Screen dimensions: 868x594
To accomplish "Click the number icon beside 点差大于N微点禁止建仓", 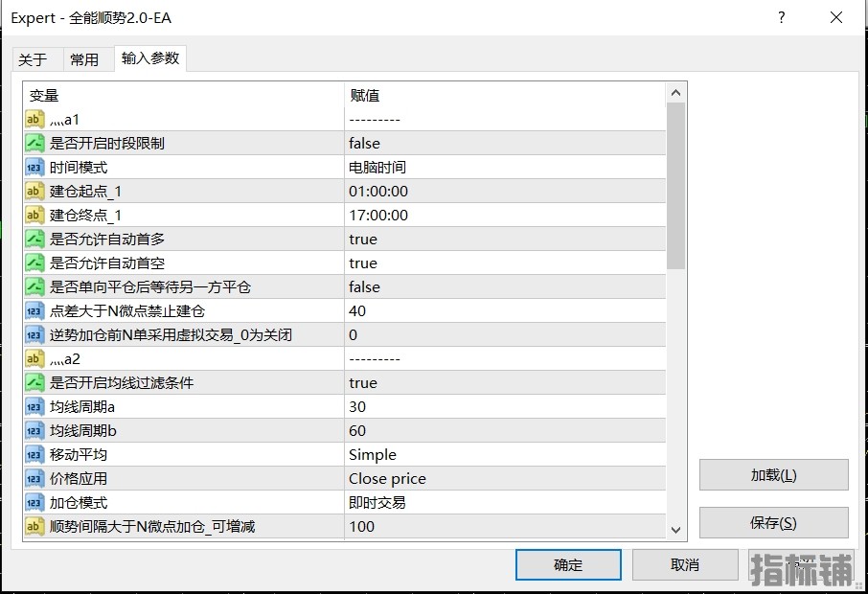I will [x=34, y=311].
